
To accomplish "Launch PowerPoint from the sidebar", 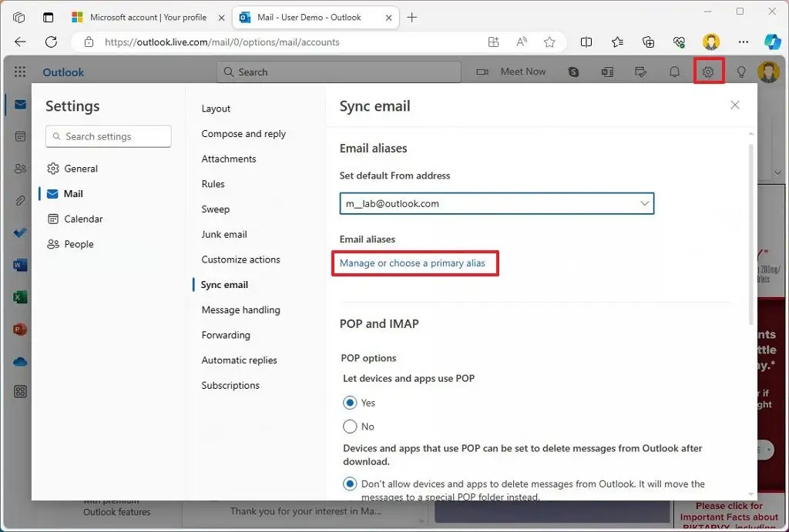I will point(19,329).
